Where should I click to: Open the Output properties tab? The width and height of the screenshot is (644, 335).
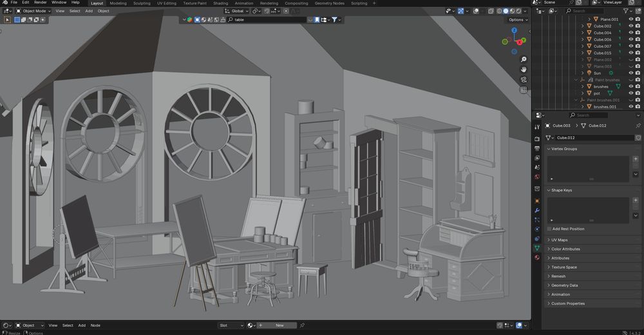tap(537, 148)
